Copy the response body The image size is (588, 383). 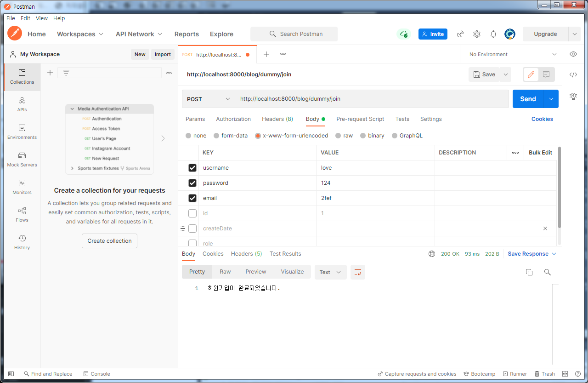529,272
